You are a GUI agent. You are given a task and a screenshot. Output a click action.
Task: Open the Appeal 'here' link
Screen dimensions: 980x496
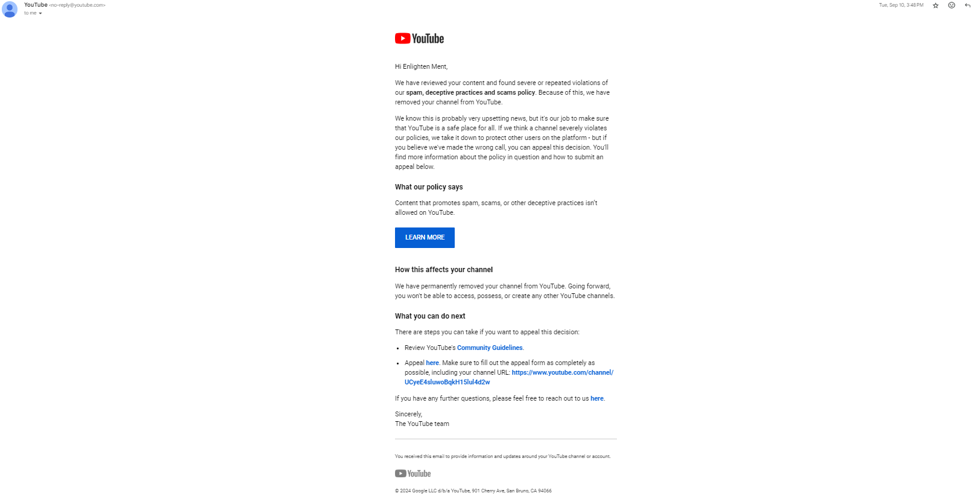[x=432, y=363]
